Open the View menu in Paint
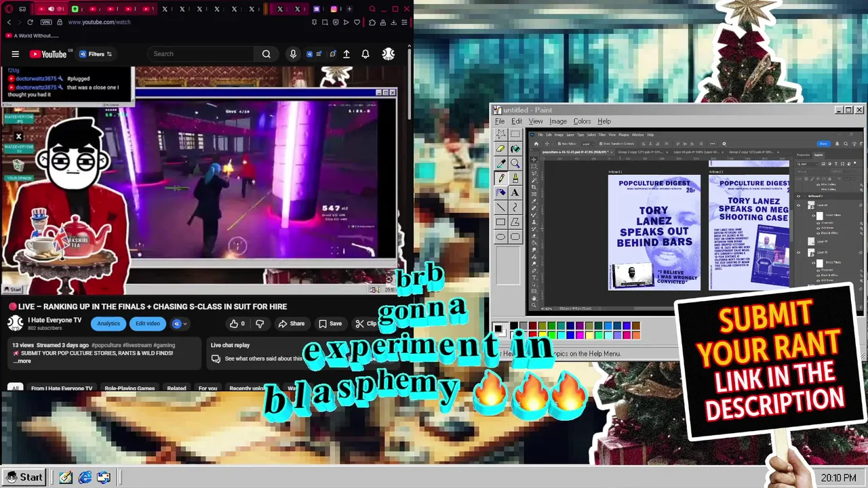 tap(536, 121)
